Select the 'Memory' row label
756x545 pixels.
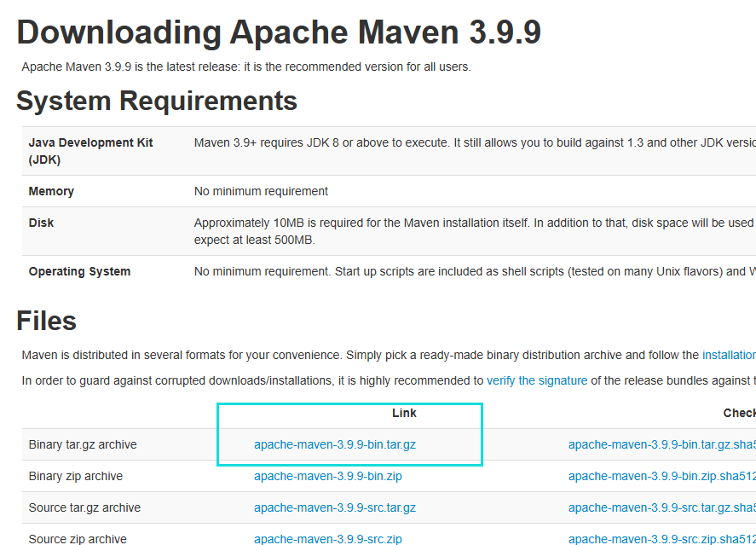pyautogui.click(x=51, y=191)
